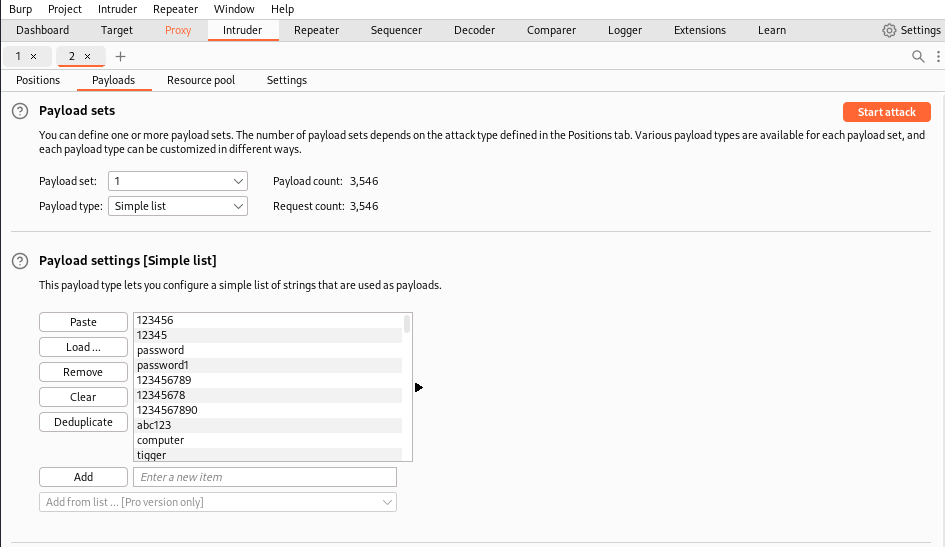Select payload password1 in list
Image resolution: width=945 pixels, height=547 pixels.
(268, 366)
